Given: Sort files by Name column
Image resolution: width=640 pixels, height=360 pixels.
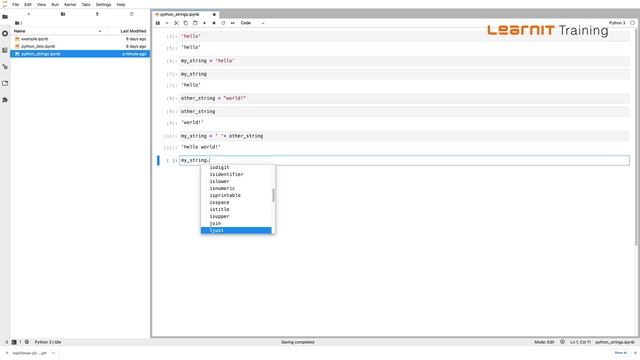Looking at the screenshot, I should pyautogui.click(x=20, y=31).
